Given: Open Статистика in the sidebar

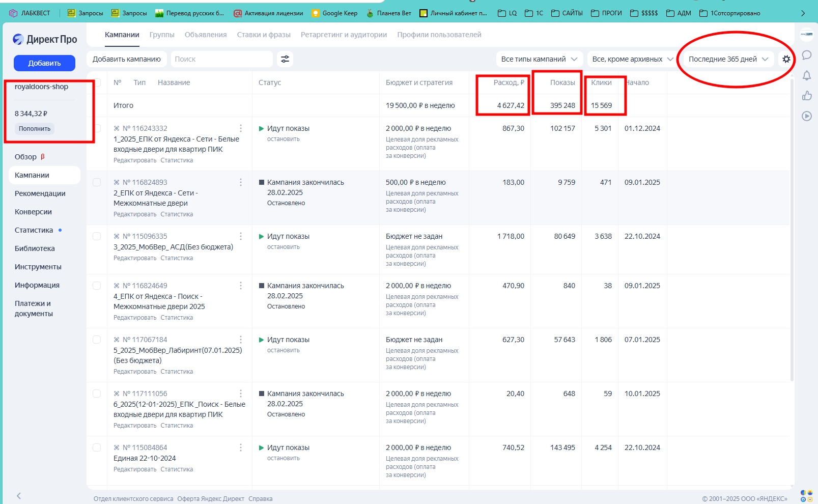Looking at the screenshot, I should tap(34, 230).
